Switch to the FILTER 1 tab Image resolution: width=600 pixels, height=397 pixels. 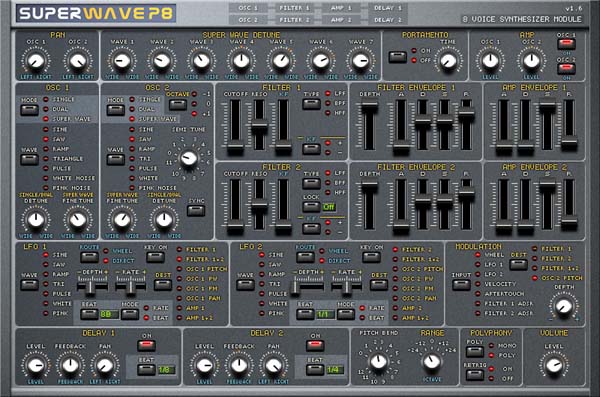(x=294, y=8)
